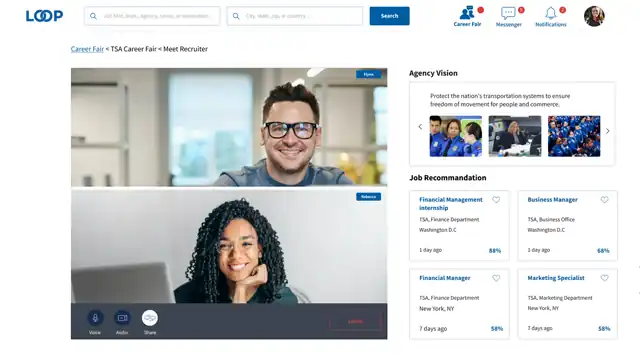Focus the job title search field
640x360 pixels.
pos(152,16)
